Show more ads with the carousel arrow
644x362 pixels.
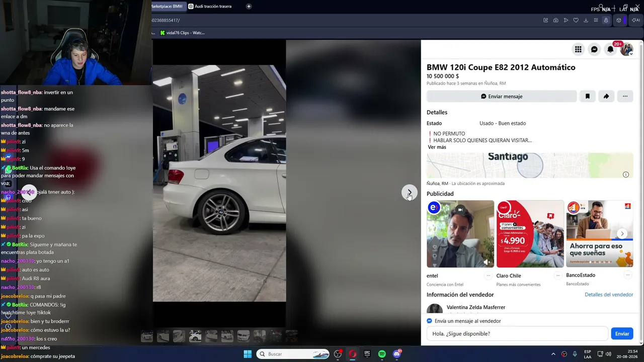[x=622, y=233]
